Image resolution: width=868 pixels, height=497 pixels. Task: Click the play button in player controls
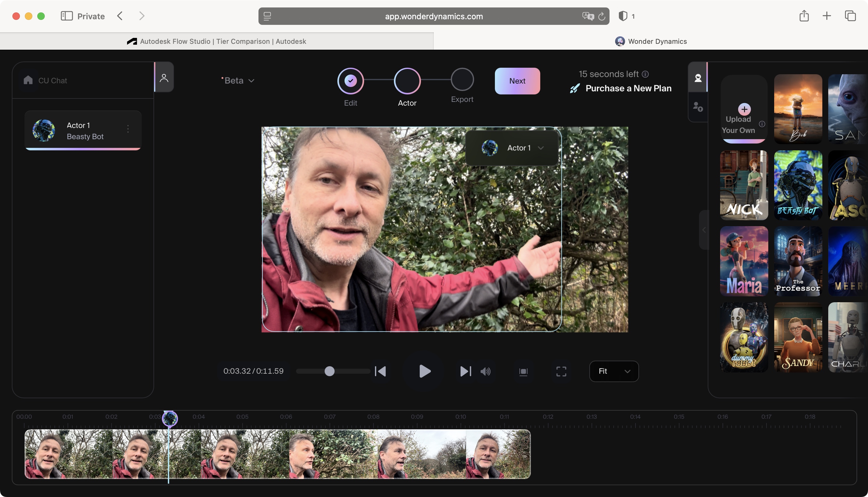click(424, 371)
